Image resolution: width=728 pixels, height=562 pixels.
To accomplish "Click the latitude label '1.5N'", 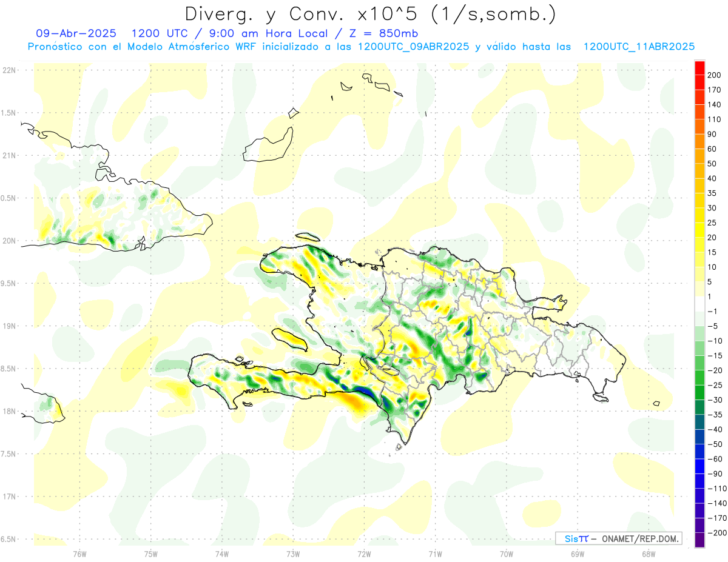I will 8,113.
